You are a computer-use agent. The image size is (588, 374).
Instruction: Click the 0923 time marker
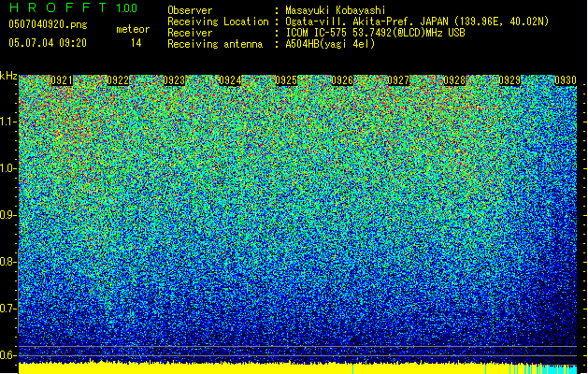[174, 80]
